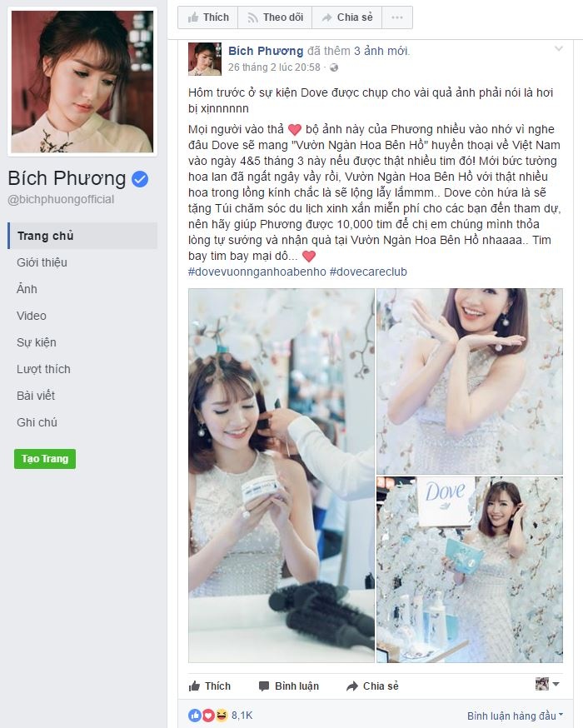The width and height of the screenshot is (583, 728).
Task: Click the globe public privacy icon
Action: point(334,67)
